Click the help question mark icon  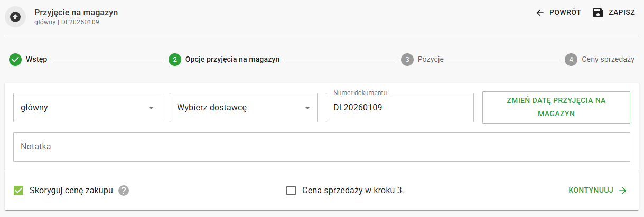(x=124, y=191)
